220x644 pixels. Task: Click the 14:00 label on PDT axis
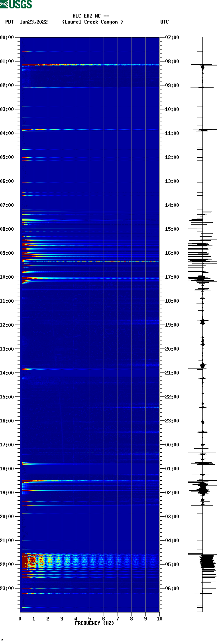[x=7, y=373]
